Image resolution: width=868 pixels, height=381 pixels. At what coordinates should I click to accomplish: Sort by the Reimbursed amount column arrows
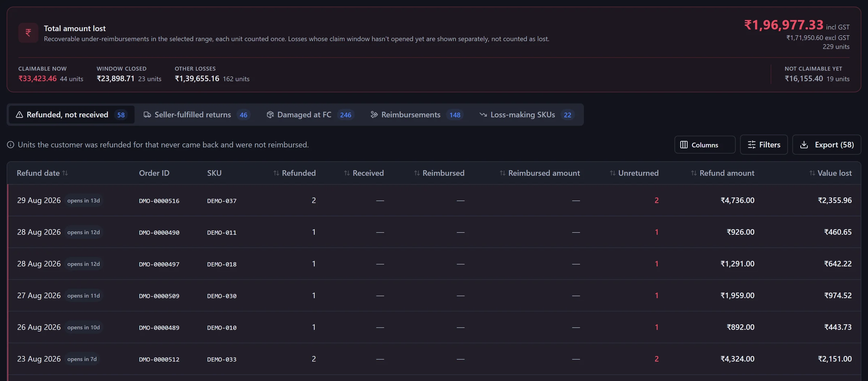coord(503,173)
